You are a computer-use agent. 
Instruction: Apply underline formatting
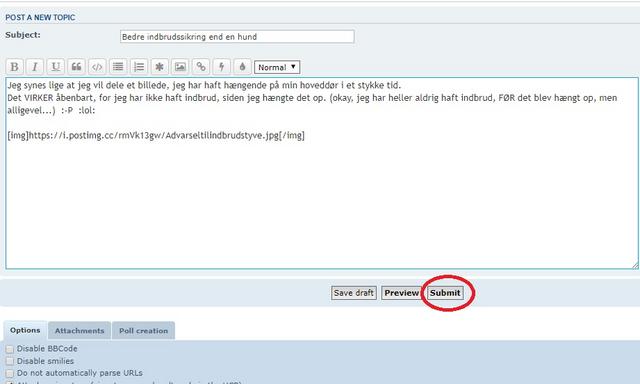click(56, 67)
